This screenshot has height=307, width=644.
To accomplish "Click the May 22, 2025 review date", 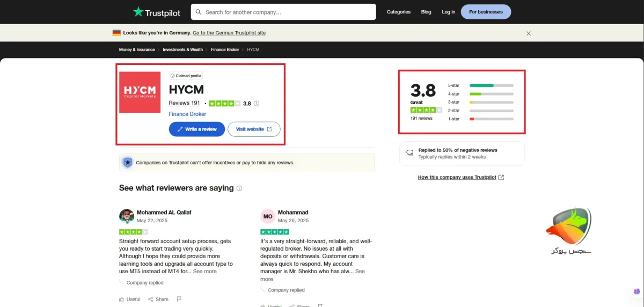I will pos(152,221).
